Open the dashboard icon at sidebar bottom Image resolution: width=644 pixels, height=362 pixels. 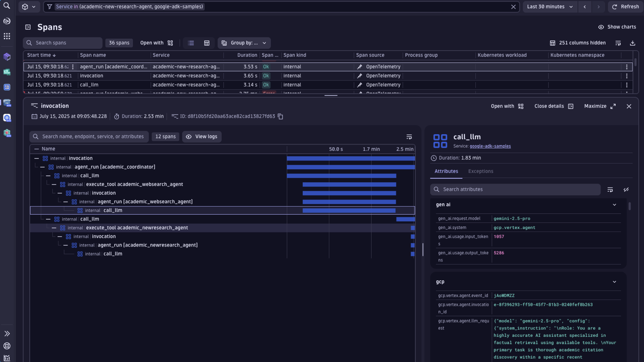click(x=7, y=358)
